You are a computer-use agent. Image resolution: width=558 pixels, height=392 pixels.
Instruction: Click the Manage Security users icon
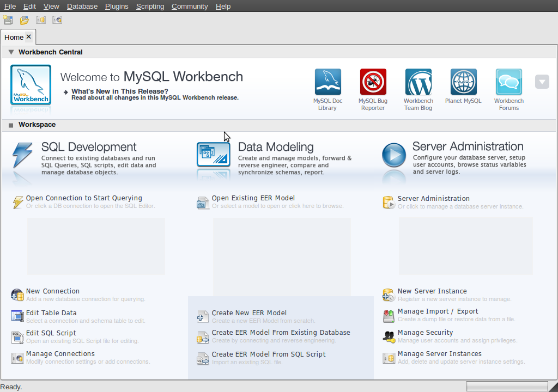click(x=389, y=336)
